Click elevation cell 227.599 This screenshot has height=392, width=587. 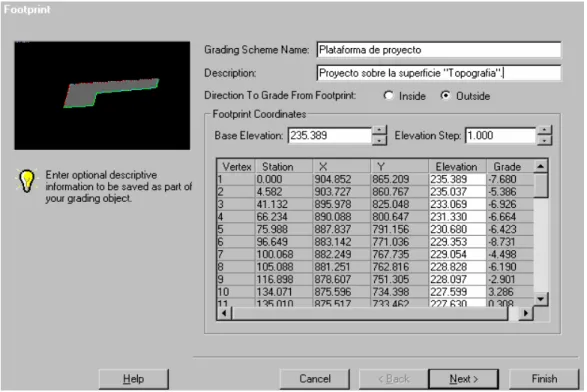(457, 292)
